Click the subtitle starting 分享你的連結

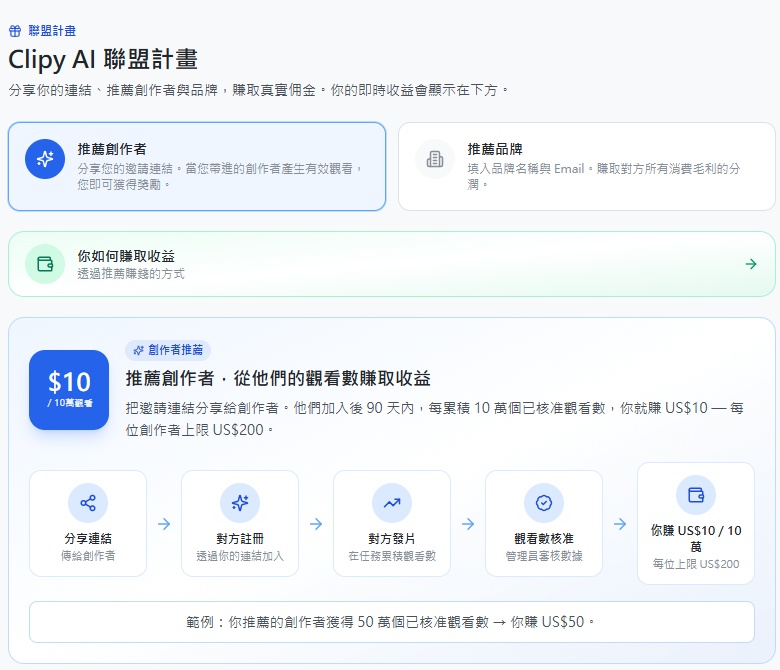[258, 90]
